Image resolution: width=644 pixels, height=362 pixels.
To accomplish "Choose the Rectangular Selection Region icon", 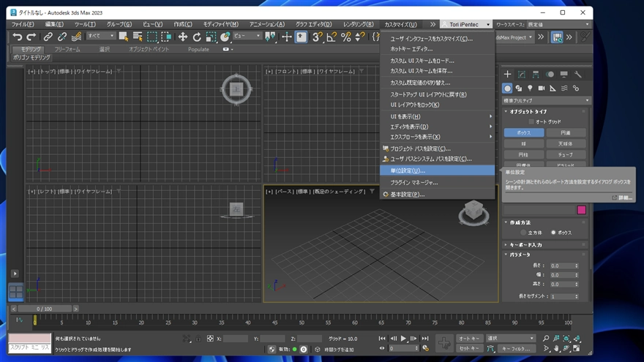I will click(152, 37).
